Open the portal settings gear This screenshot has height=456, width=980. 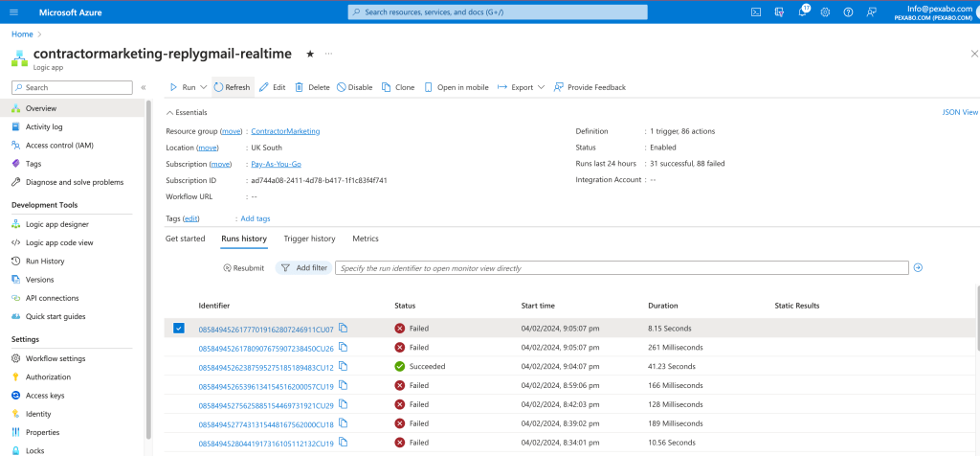pyautogui.click(x=825, y=11)
